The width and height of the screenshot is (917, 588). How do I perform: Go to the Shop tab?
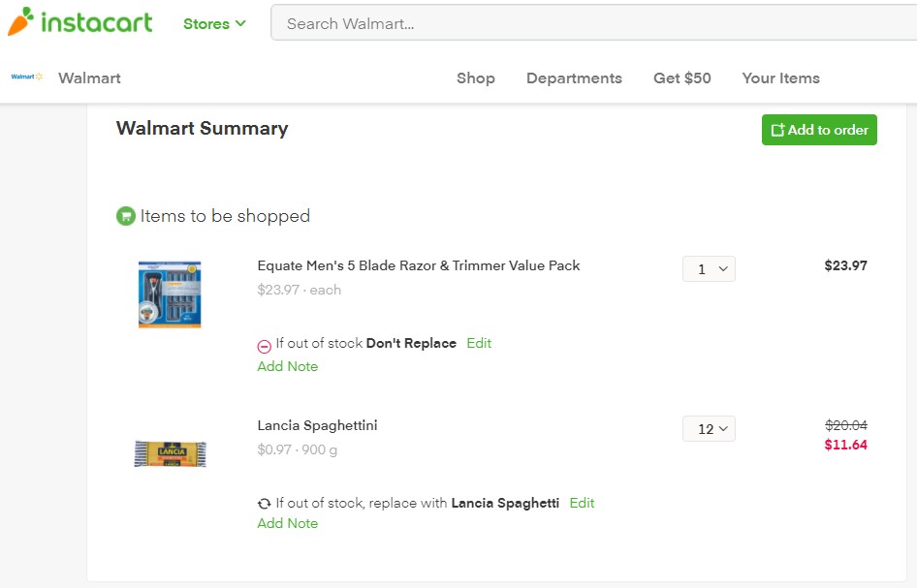[475, 78]
